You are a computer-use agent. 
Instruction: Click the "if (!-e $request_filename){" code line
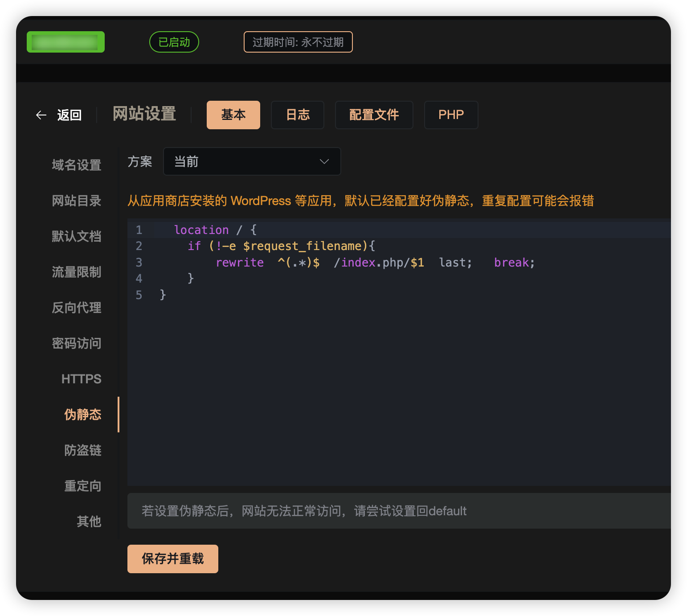coord(282,246)
